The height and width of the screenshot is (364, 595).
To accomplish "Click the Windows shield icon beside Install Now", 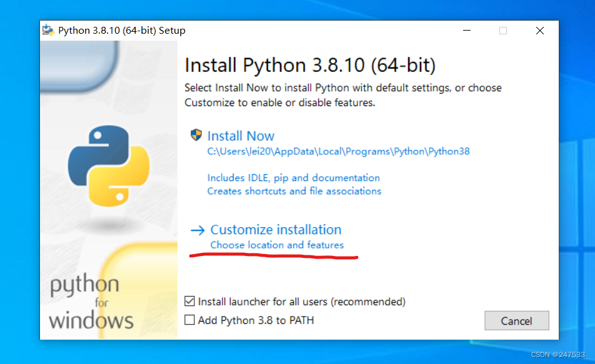I will click(x=195, y=135).
